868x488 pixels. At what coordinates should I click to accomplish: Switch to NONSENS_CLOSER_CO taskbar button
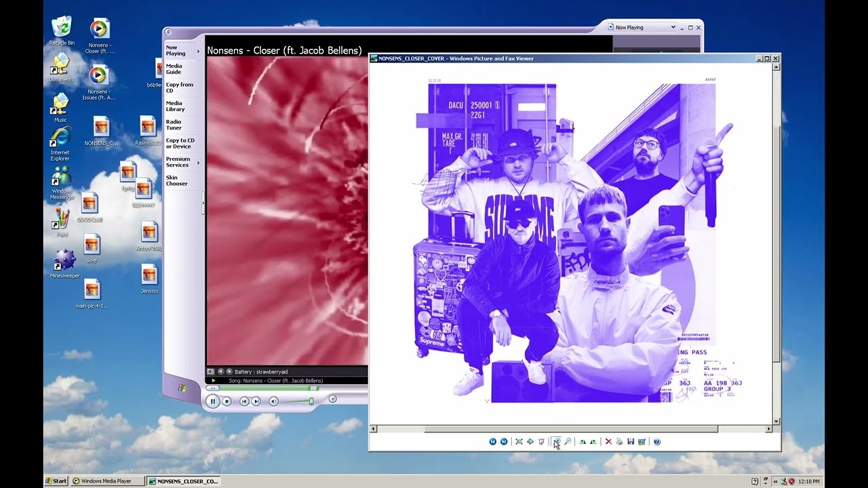[x=183, y=481]
